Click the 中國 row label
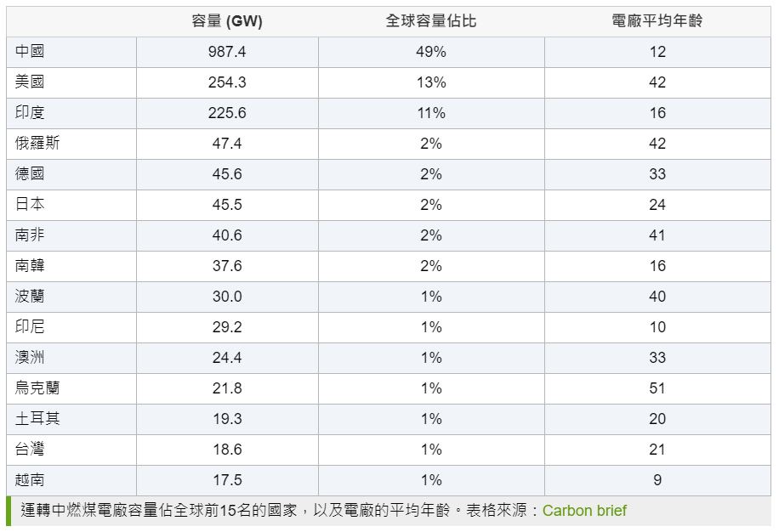 (30, 52)
